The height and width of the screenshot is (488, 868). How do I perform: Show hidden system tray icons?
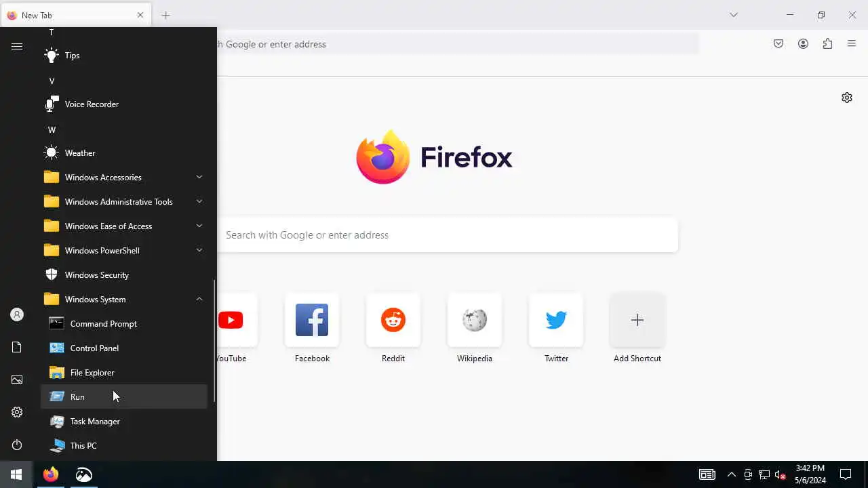coord(732,474)
